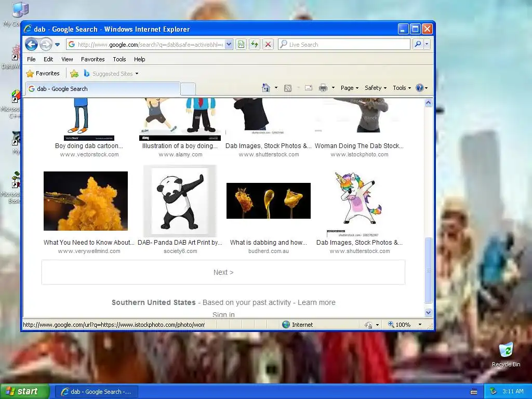
Task: Refresh the page with green arrows icon
Action: [x=255, y=45]
